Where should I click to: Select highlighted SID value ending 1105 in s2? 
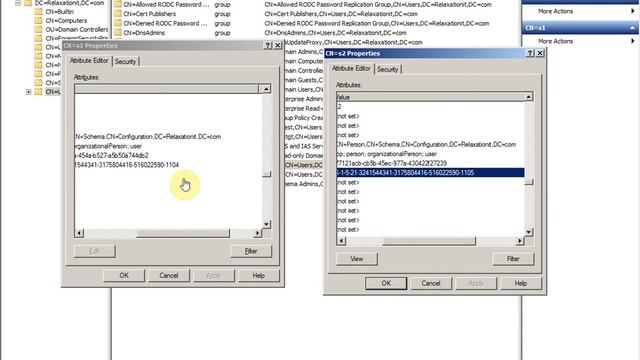click(x=431, y=173)
